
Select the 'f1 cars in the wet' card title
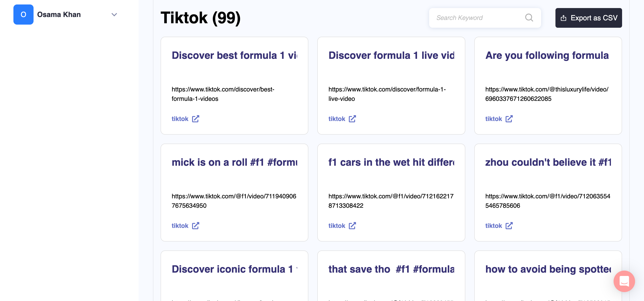pyautogui.click(x=391, y=163)
